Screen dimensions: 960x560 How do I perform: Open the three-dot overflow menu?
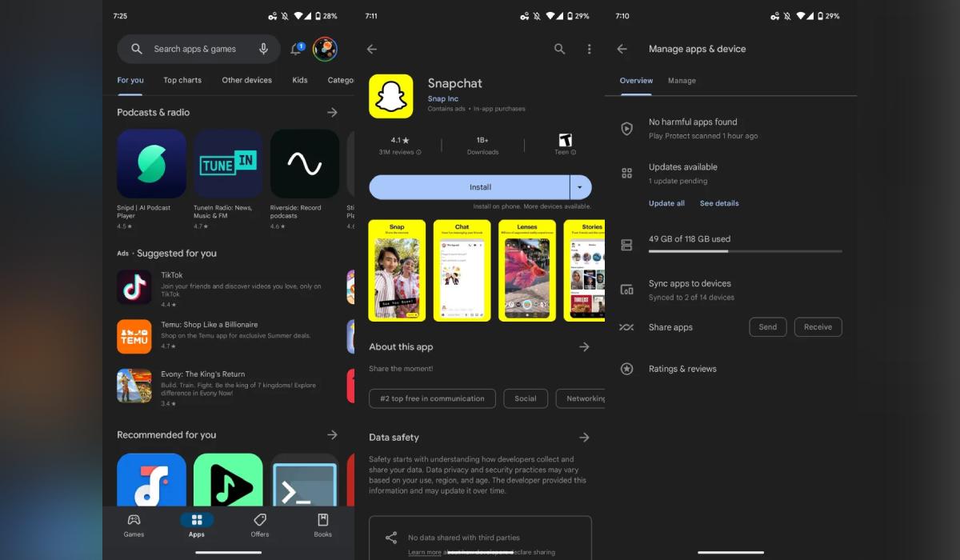click(589, 49)
